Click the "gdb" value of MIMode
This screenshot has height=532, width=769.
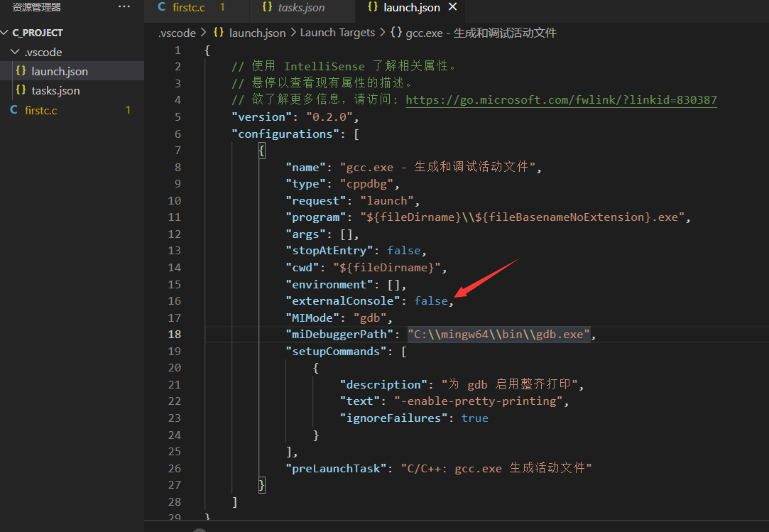tap(370, 317)
